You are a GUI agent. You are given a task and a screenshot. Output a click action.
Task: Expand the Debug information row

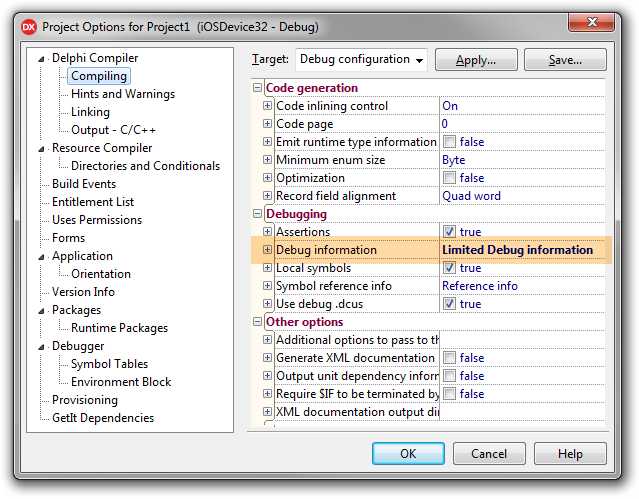(x=267, y=250)
